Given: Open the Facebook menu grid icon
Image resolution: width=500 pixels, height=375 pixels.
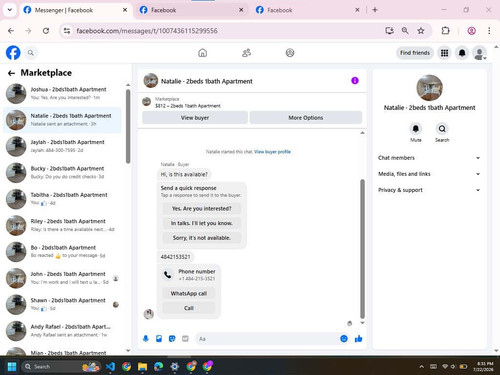Looking at the screenshot, I should coord(444,53).
